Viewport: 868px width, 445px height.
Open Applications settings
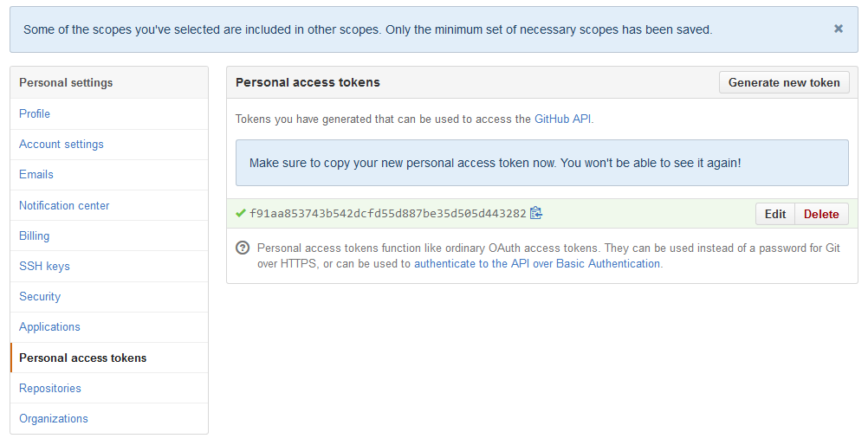tap(49, 326)
